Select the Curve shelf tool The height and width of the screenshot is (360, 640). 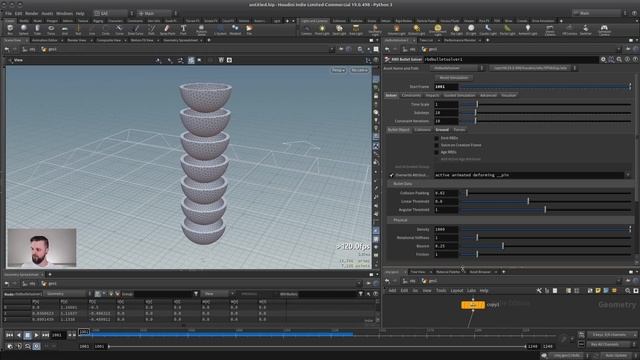119,29
